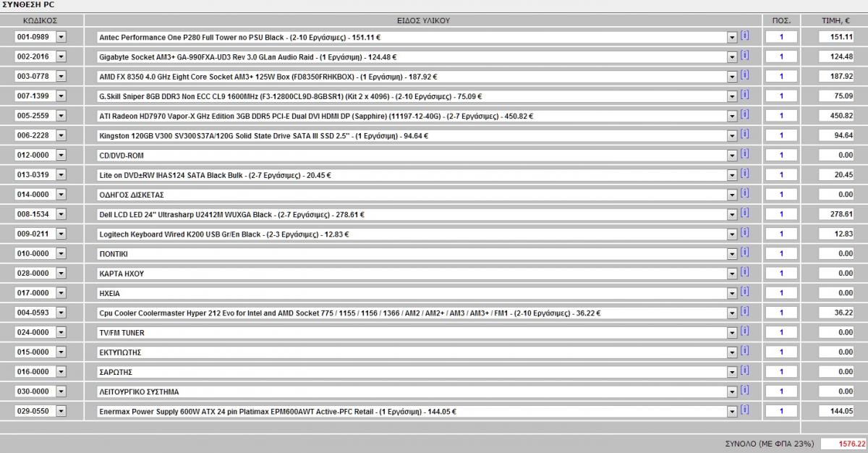
Task: Click quantity field for Dell U2412M row
Action: [782, 214]
